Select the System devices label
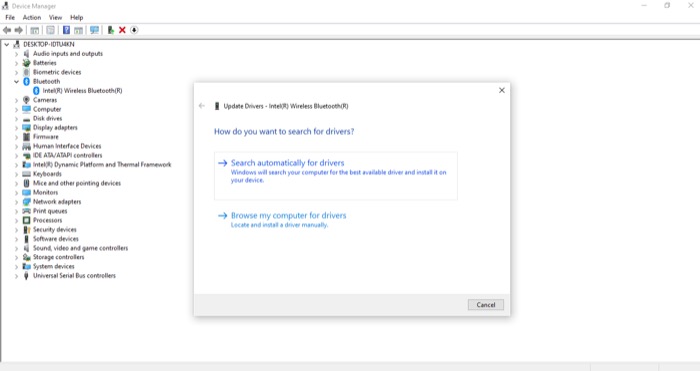 pos(54,267)
